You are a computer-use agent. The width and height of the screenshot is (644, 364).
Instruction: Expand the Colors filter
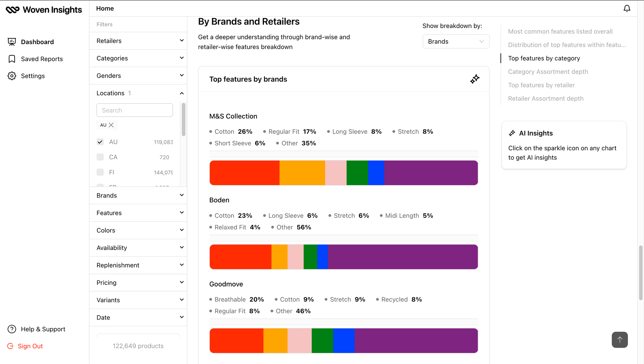click(x=138, y=230)
